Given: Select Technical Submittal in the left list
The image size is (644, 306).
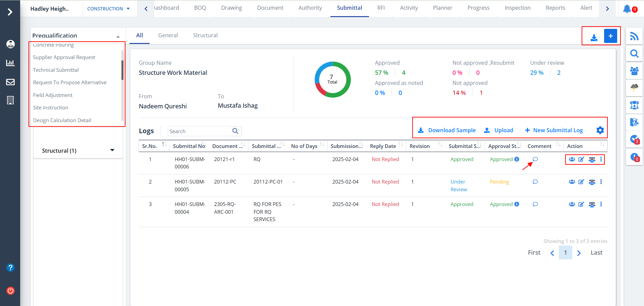Looking at the screenshot, I should tap(56, 70).
